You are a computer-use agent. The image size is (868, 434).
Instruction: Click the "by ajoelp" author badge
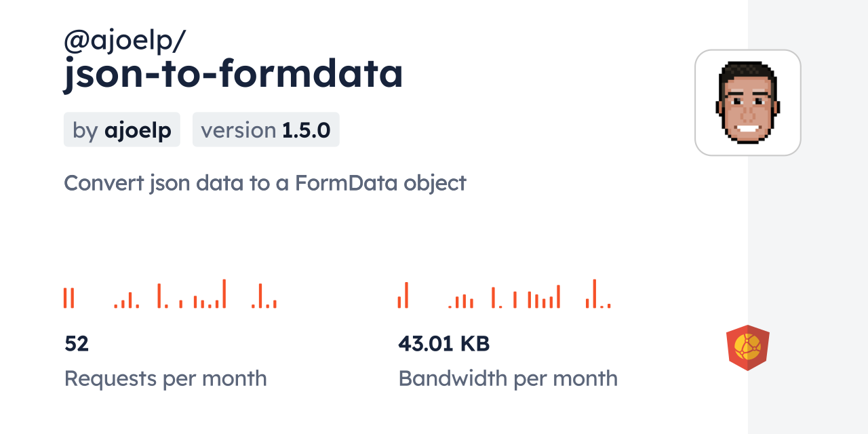(x=122, y=130)
